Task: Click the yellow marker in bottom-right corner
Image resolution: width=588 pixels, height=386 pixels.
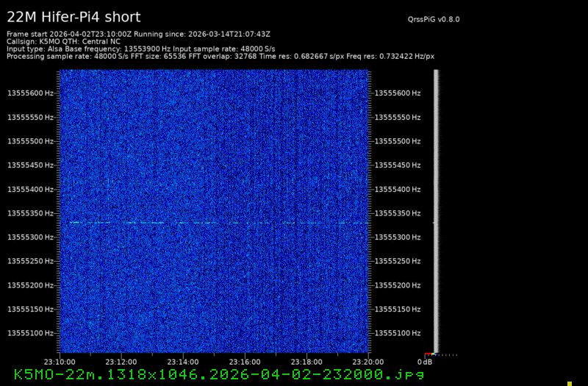Action: click(569, 382)
